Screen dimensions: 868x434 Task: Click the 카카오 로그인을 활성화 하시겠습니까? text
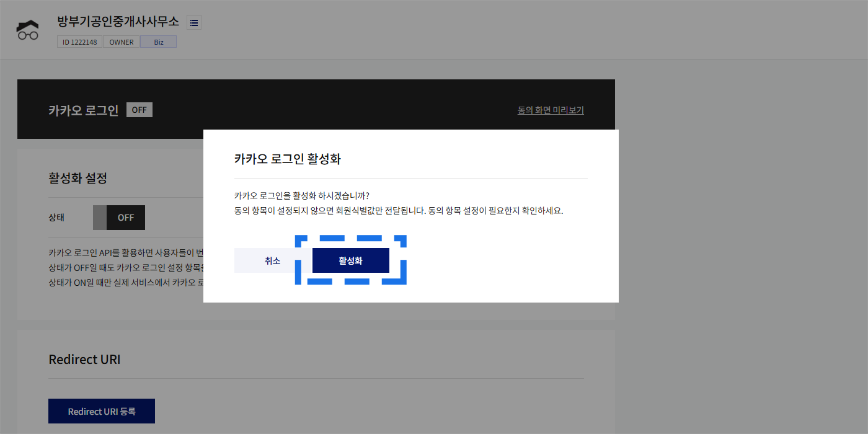pyautogui.click(x=302, y=195)
